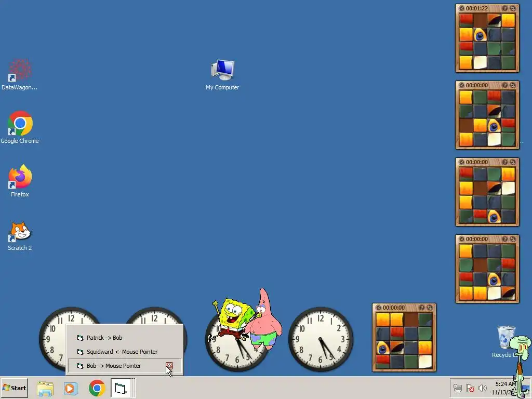Shuffle the fourth puzzle gadget in right column
This screenshot has width=532, height=399.
click(513, 239)
